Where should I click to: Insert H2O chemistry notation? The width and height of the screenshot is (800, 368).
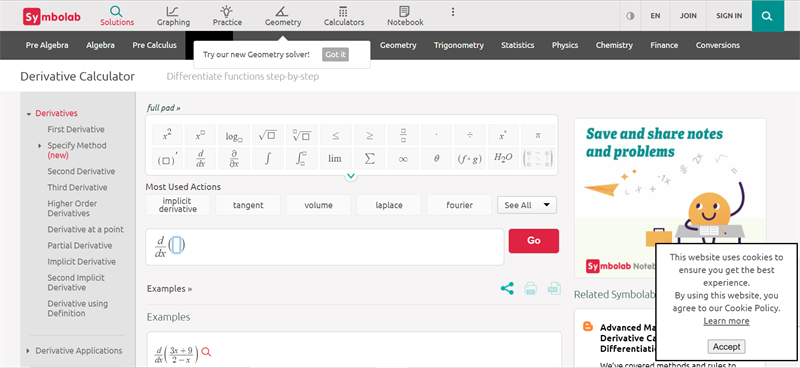pos(504,159)
